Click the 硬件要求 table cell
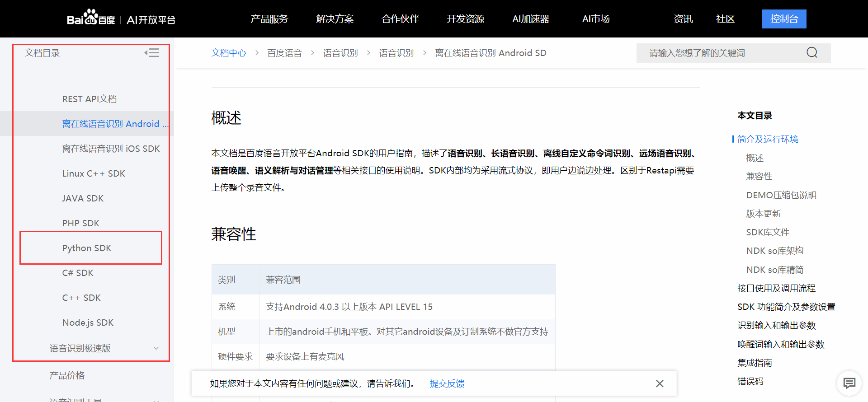This screenshot has height=402, width=868. [236, 356]
